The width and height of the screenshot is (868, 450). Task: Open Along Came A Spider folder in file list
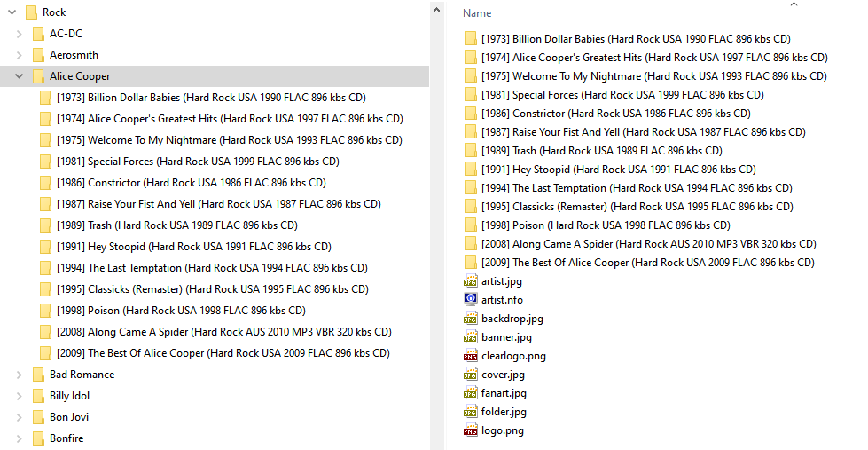tap(648, 244)
